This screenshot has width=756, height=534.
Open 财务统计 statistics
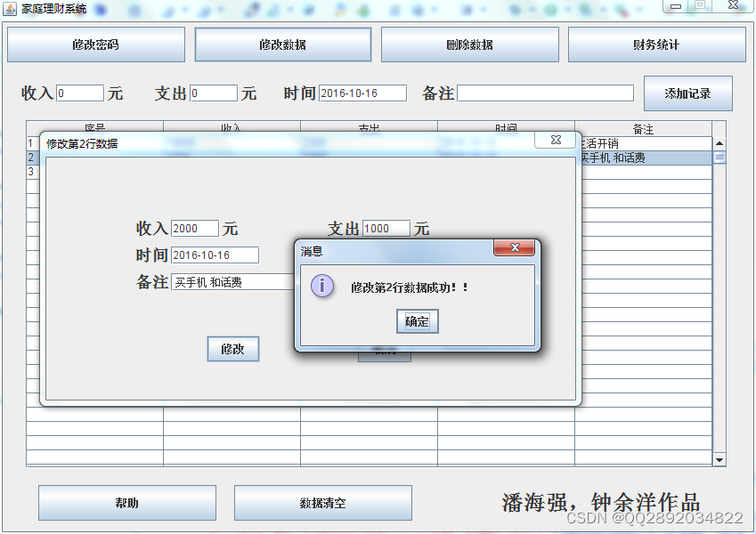tap(655, 44)
